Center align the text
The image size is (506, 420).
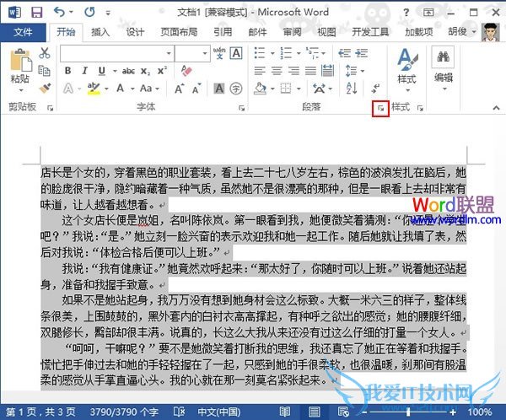point(277,71)
